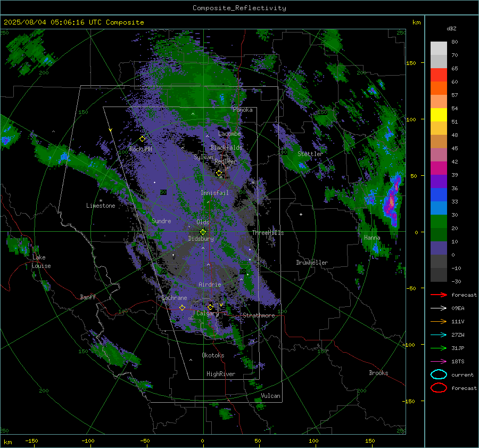Click the Sundre city label

tap(161, 221)
